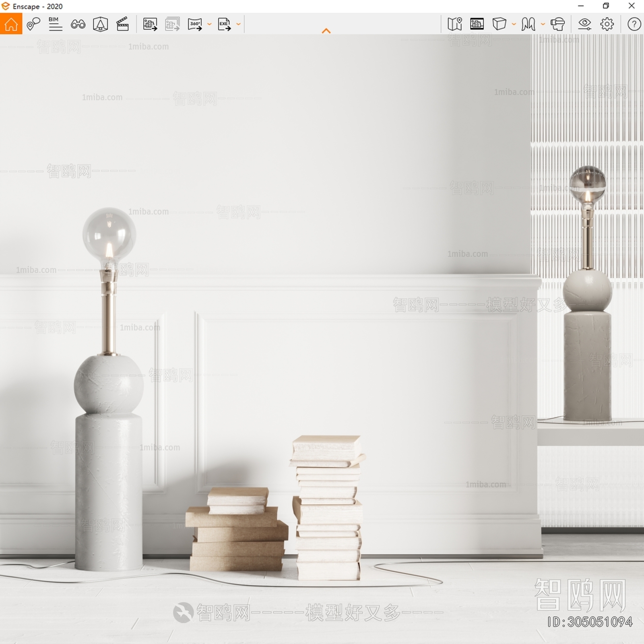Open the help question mark
The width and height of the screenshot is (644, 644).
point(634,24)
